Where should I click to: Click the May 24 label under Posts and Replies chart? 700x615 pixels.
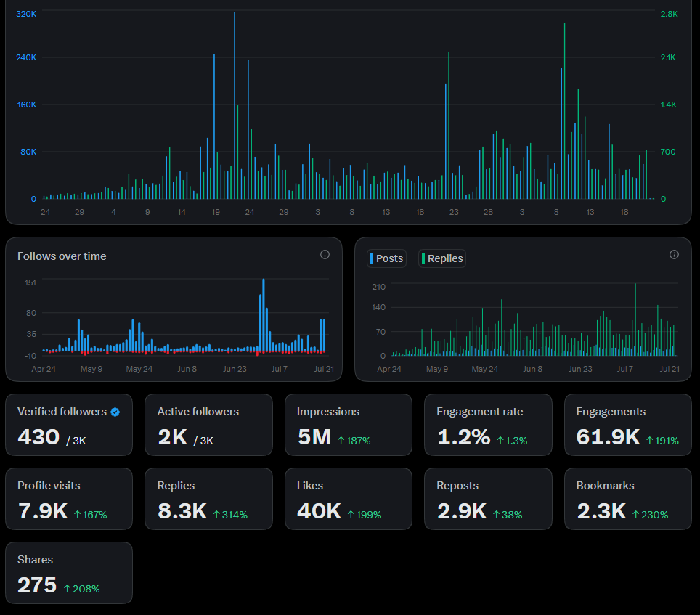[485, 369]
